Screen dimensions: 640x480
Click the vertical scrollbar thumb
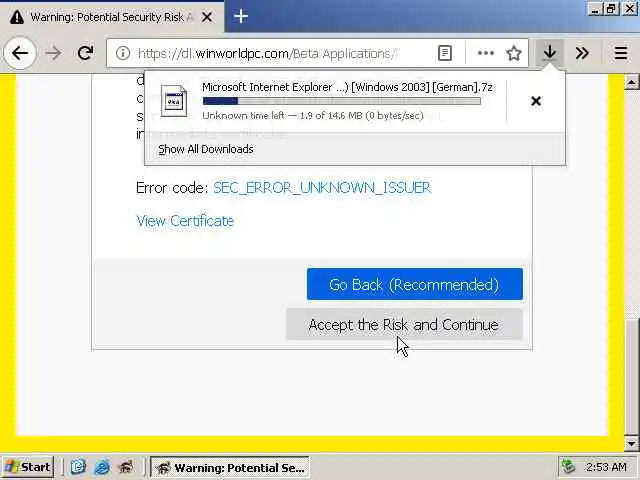point(631,377)
